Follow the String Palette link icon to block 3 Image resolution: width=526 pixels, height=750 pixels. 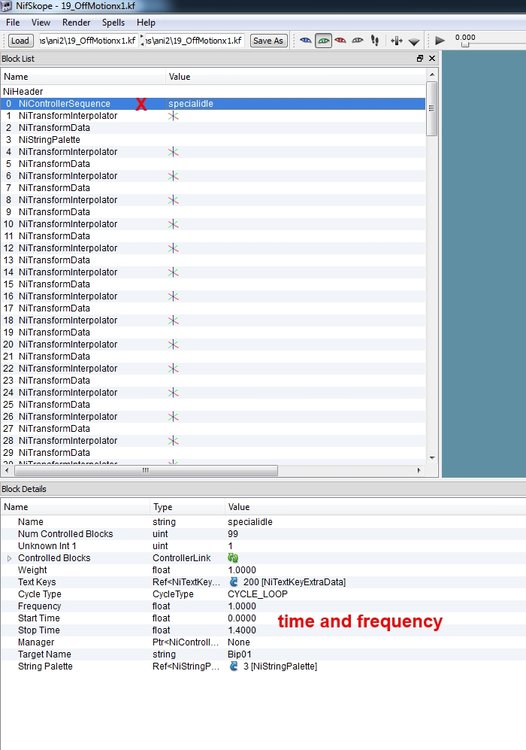(x=234, y=666)
